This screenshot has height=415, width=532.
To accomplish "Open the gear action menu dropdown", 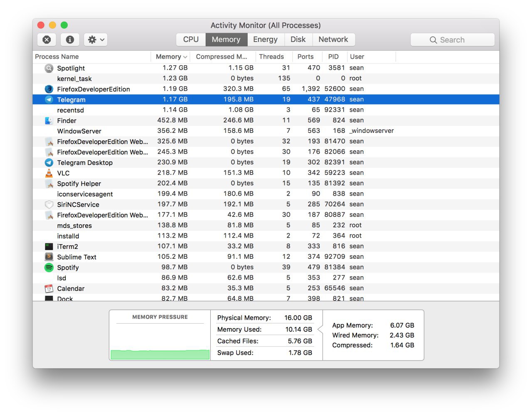I will (x=96, y=39).
